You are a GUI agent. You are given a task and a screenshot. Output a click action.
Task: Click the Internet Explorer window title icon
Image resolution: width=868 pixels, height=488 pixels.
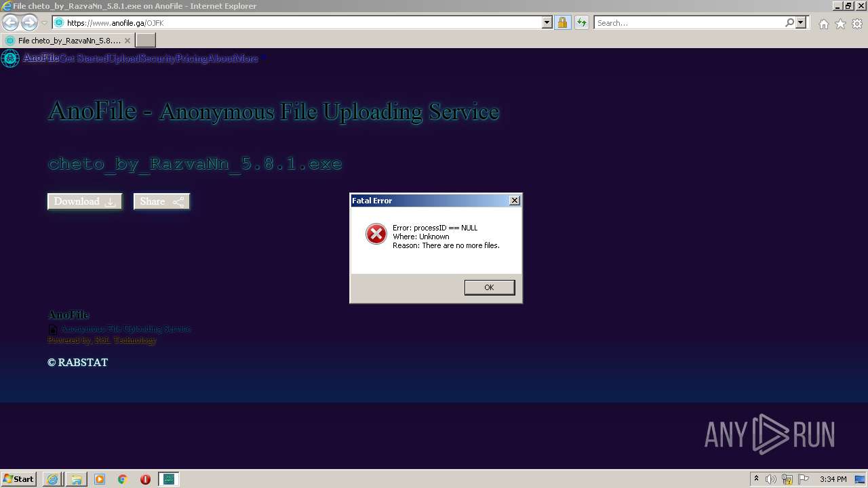[6, 5]
